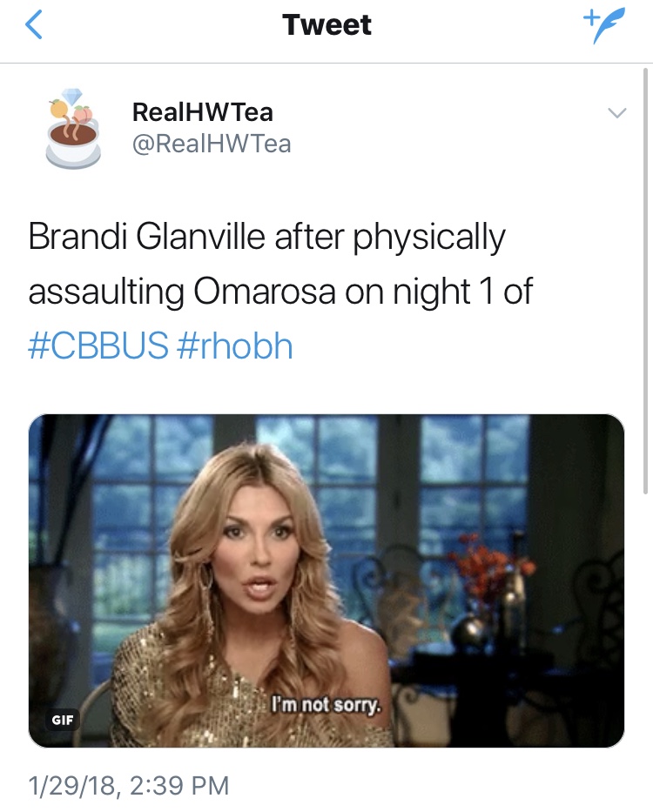Click the vertical scrollbar on the right
Screen dimensions: 653x812
tap(645, 281)
